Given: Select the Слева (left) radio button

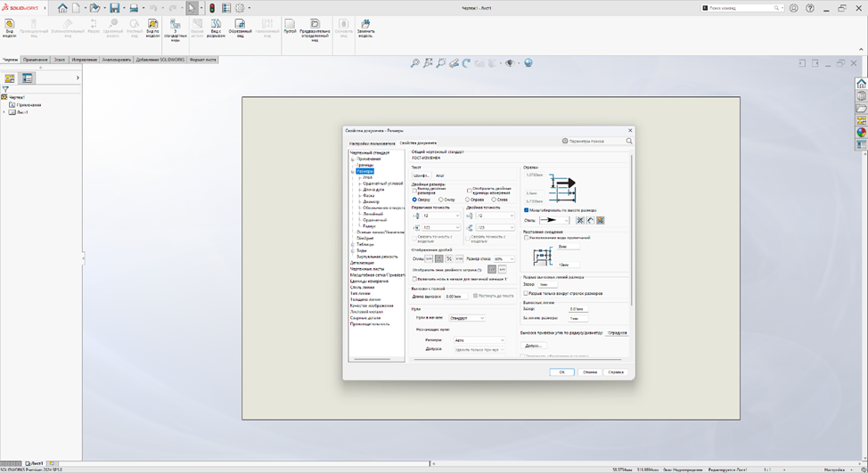Looking at the screenshot, I should pos(494,200).
